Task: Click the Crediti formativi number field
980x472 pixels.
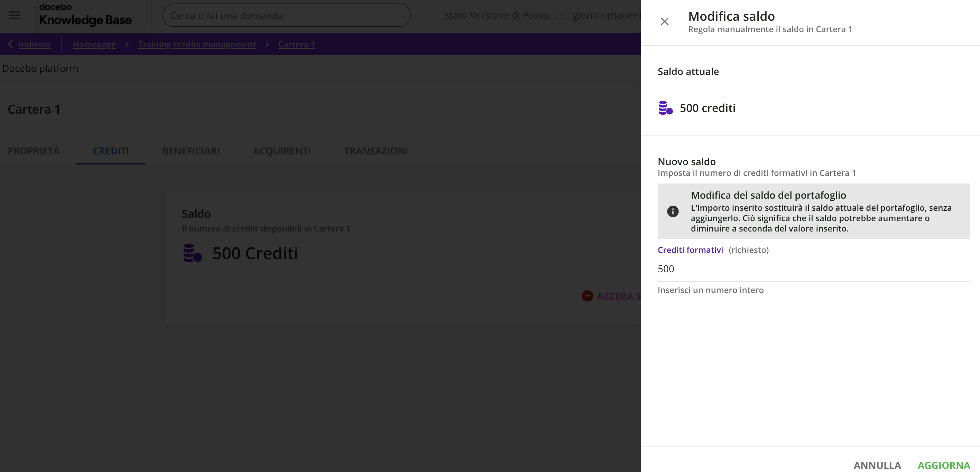Action: point(813,269)
